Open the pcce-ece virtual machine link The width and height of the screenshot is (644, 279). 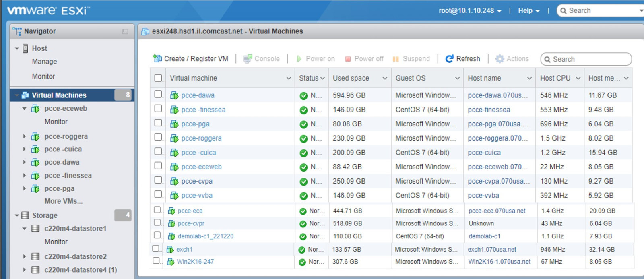click(190, 211)
